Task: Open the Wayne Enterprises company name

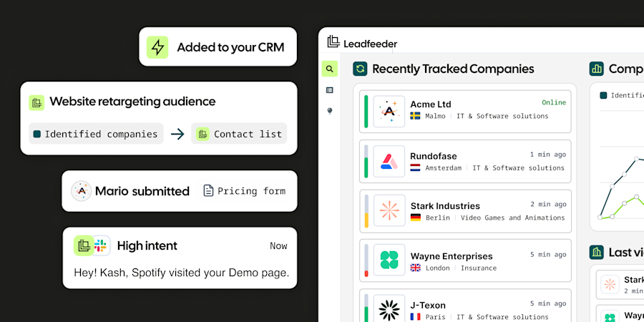Action: 452,256
